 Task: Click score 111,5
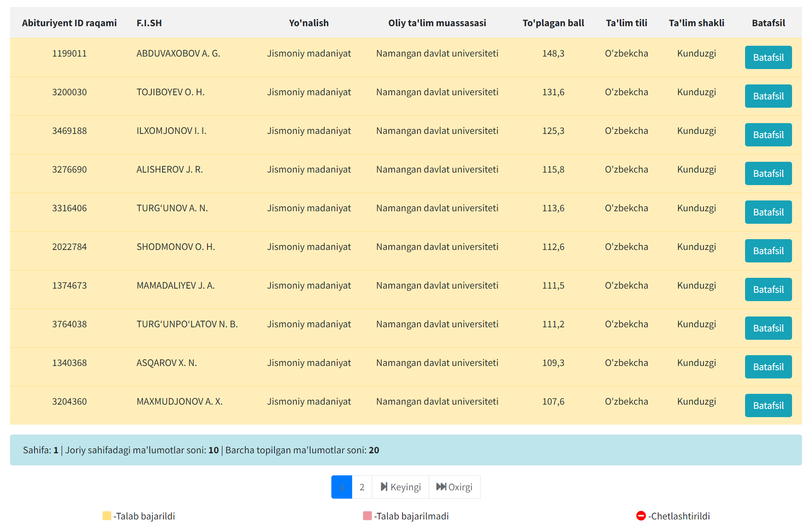[553, 285]
